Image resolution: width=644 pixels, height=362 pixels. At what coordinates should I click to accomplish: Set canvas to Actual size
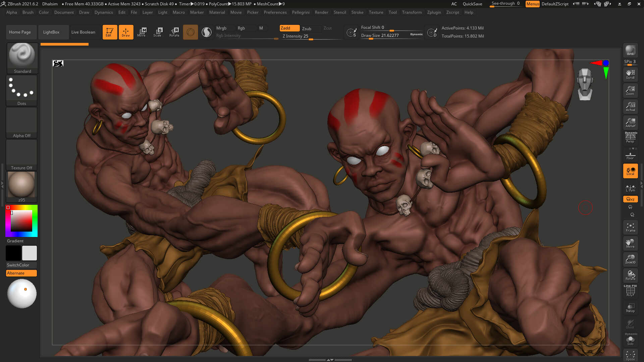[630, 107]
